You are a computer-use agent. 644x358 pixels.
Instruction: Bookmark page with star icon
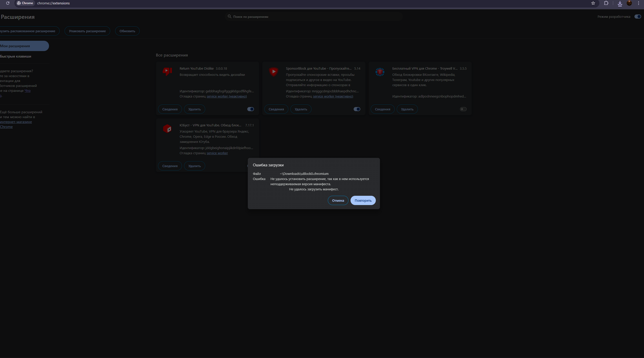(593, 3)
